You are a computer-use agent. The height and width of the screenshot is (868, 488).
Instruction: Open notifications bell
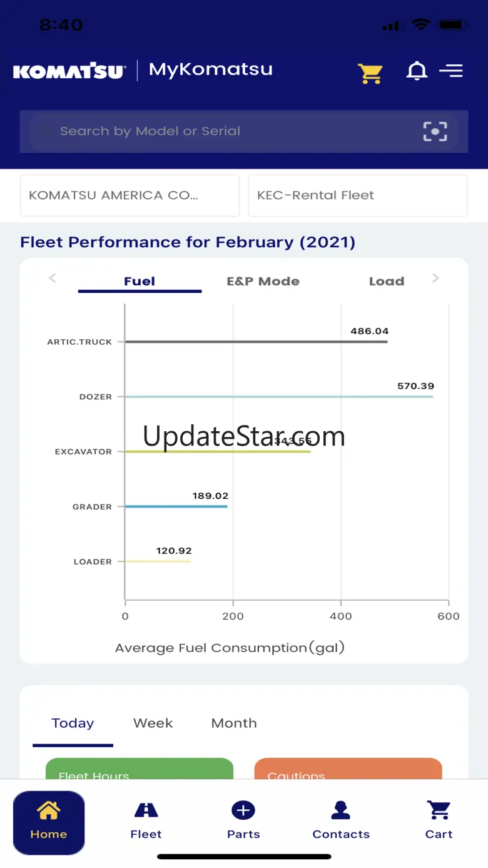click(417, 71)
